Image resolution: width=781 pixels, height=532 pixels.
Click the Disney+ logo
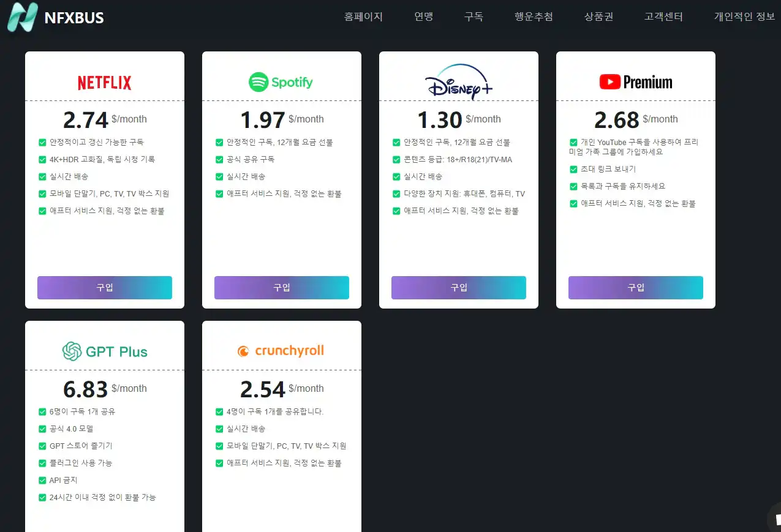pos(459,81)
